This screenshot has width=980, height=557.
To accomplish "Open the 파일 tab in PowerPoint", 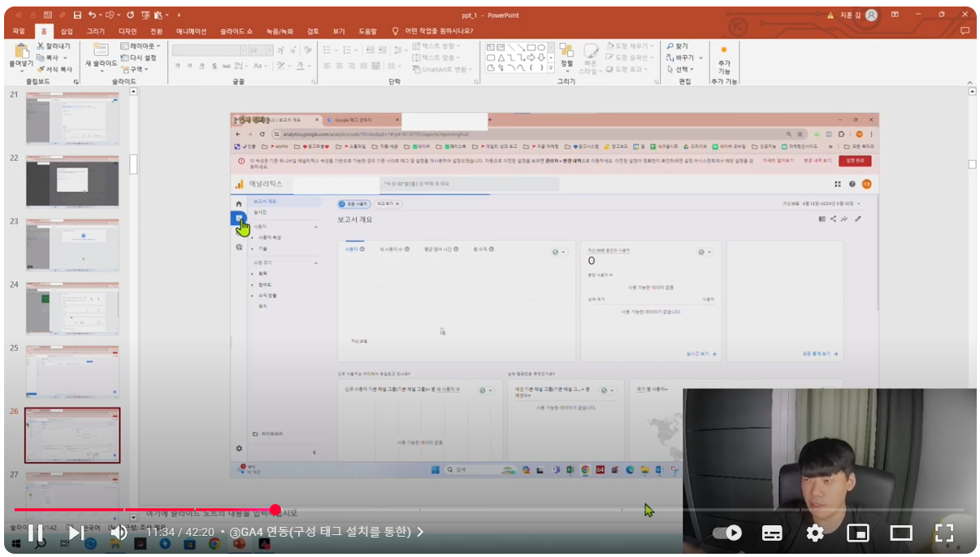I will click(x=19, y=31).
